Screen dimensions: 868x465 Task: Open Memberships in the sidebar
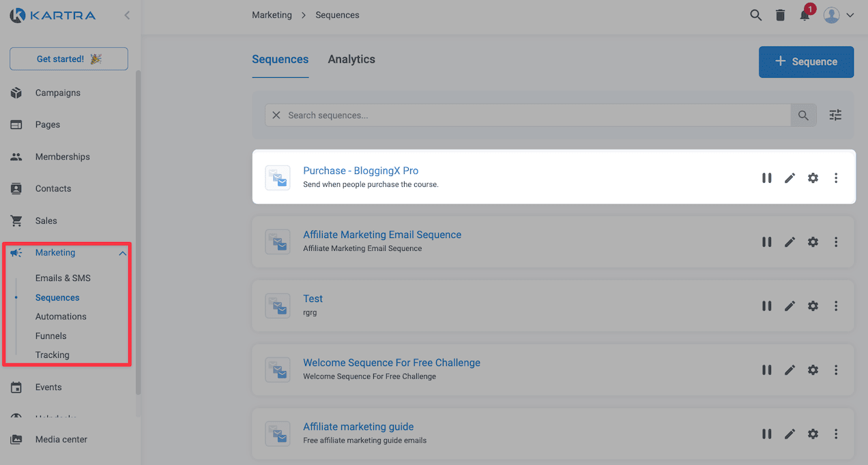point(63,157)
